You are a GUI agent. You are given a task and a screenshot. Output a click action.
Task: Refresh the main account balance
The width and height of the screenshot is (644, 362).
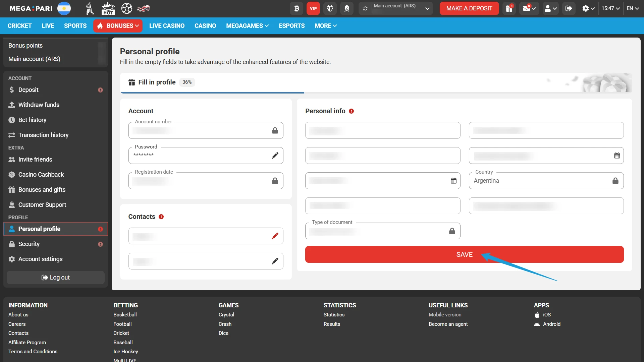pos(365,8)
